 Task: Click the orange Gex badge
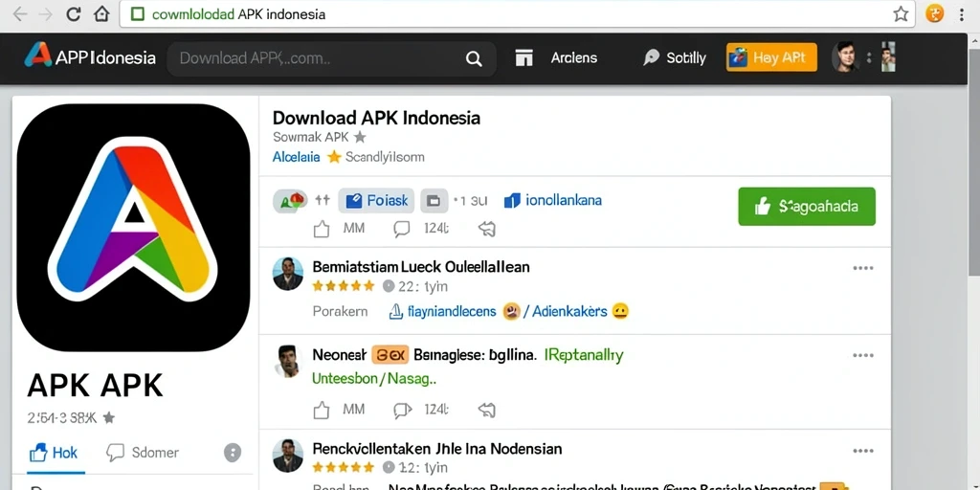point(390,356)
